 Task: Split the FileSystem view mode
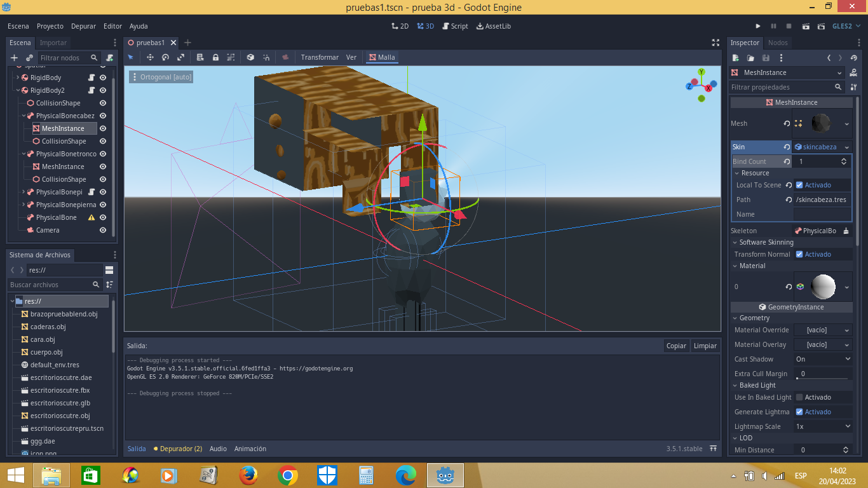[x=109, y=270]
